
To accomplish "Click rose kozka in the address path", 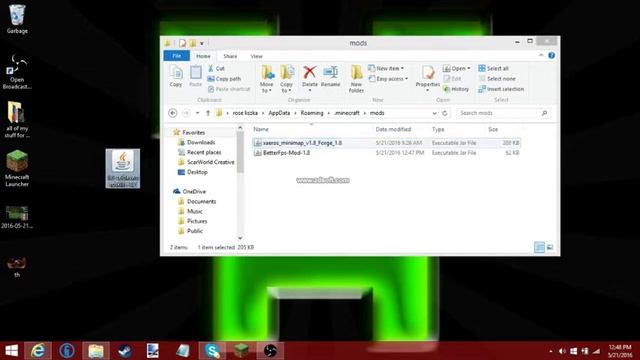I will [x=245, y=113].
